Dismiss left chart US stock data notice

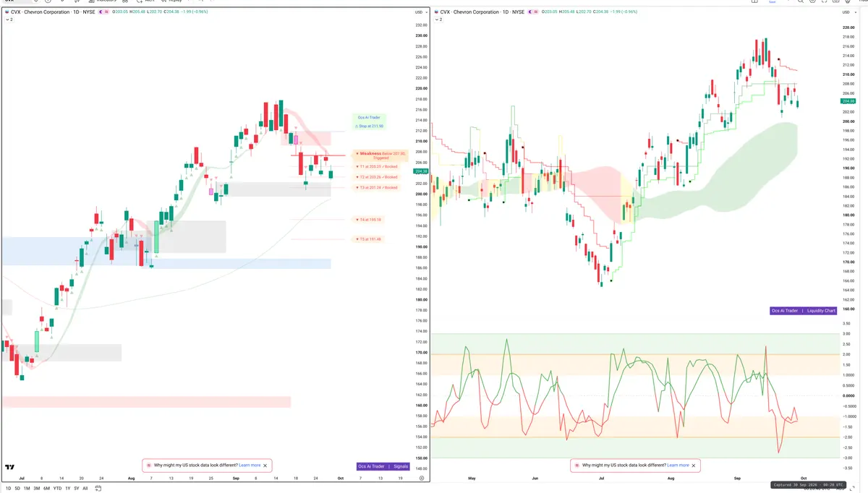click(x=265, y=466)
